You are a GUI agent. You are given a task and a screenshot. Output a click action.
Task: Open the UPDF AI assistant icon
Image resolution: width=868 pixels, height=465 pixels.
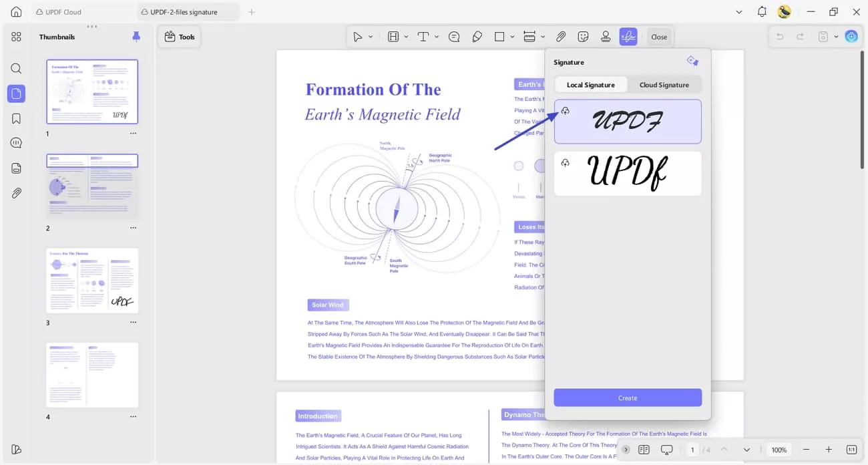(x=851, y=37)
